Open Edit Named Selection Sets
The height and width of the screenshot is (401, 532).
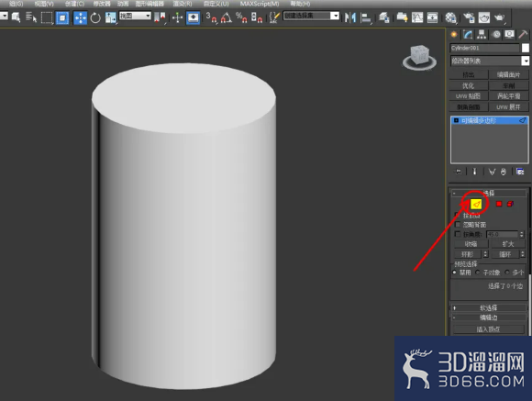(x=274, y=17)
